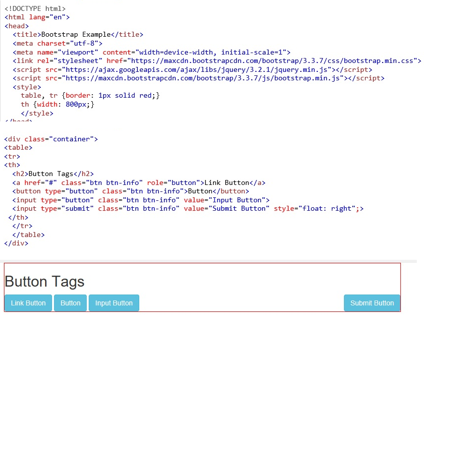Click the Link Button
The width and height of the screenshot is (449, 476).
(x=28, y=303)
